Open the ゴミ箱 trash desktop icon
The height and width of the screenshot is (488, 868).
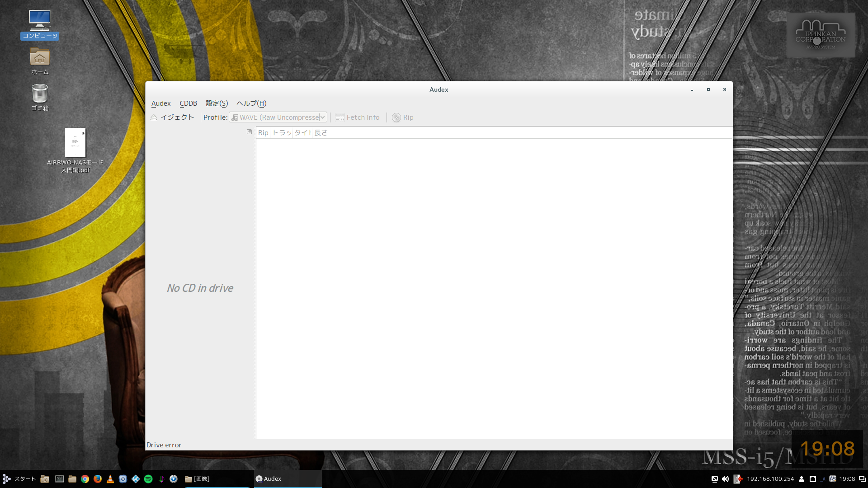pos(40,97)
